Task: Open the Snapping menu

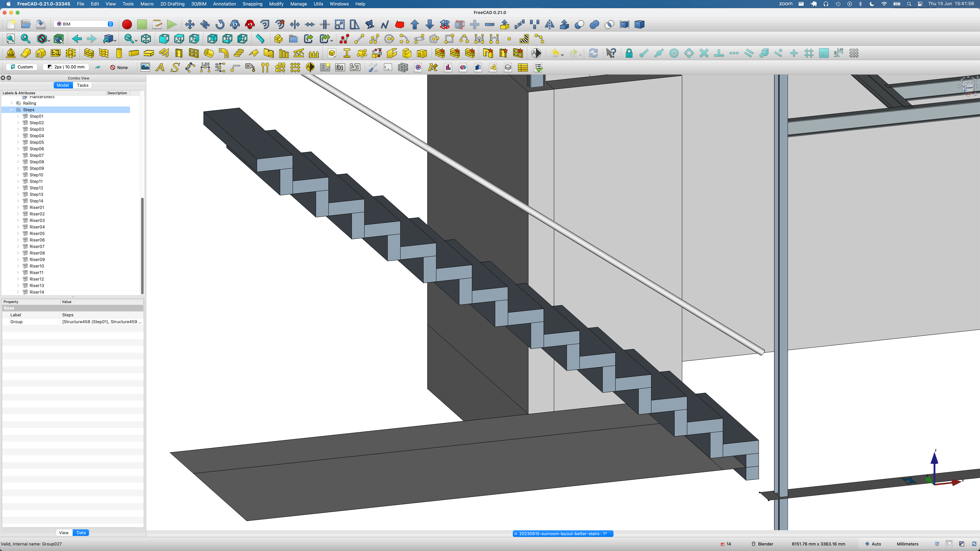Action: 252,4
